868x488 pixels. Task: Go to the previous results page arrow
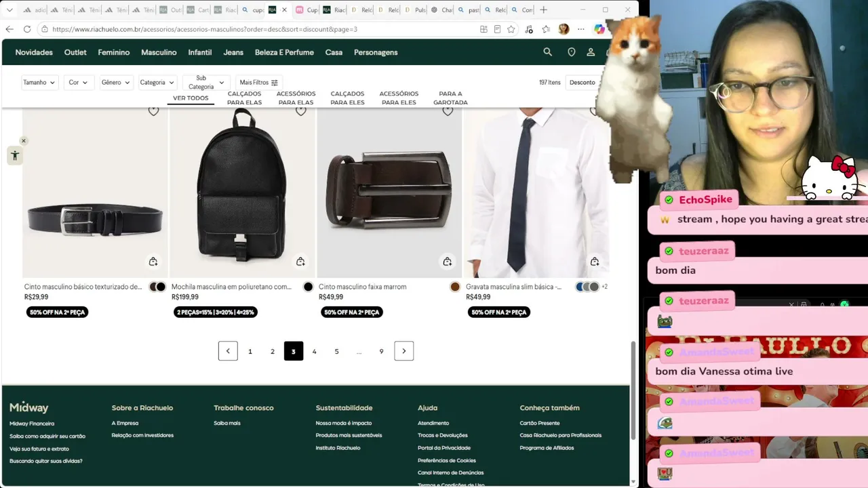point(228,351)
